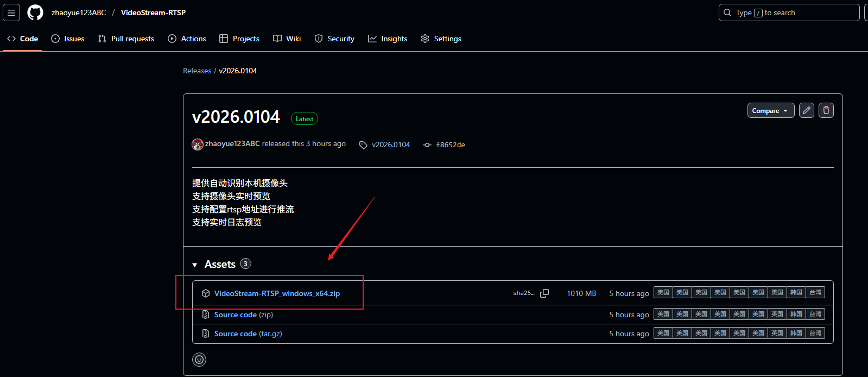This screenshot has height=377, width=868.
Task: Open zhaoyue123ABC author link in the release
Action: (x=232, y=144)
